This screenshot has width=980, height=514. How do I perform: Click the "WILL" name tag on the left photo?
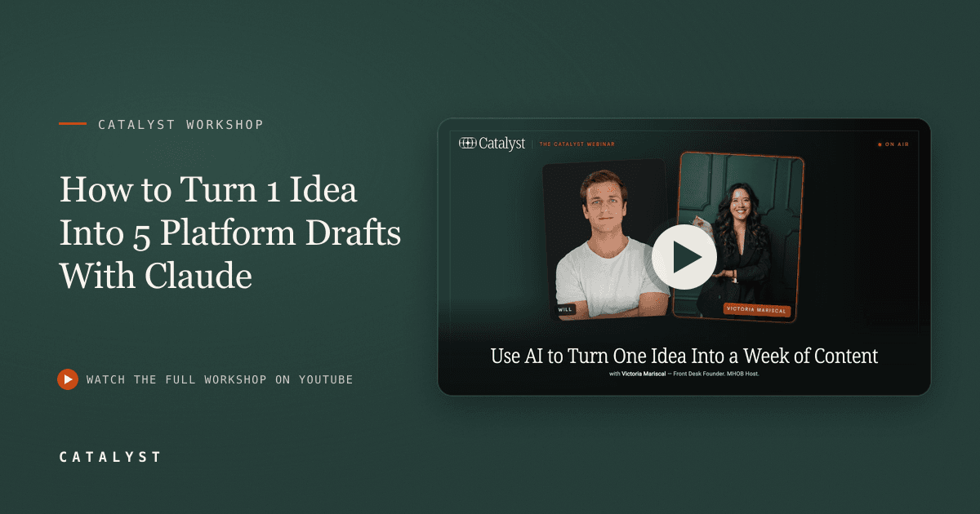pos(566,310)
